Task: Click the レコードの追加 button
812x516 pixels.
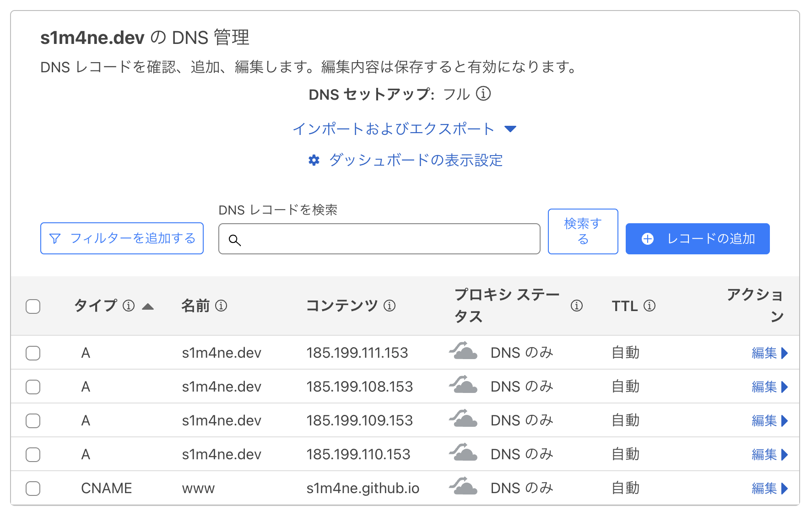Action: point(697,239)
